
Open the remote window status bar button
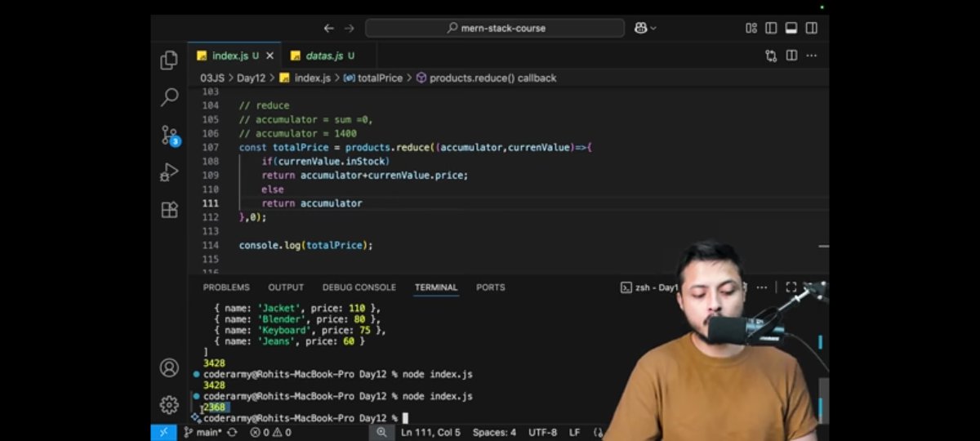coord(163,432)
